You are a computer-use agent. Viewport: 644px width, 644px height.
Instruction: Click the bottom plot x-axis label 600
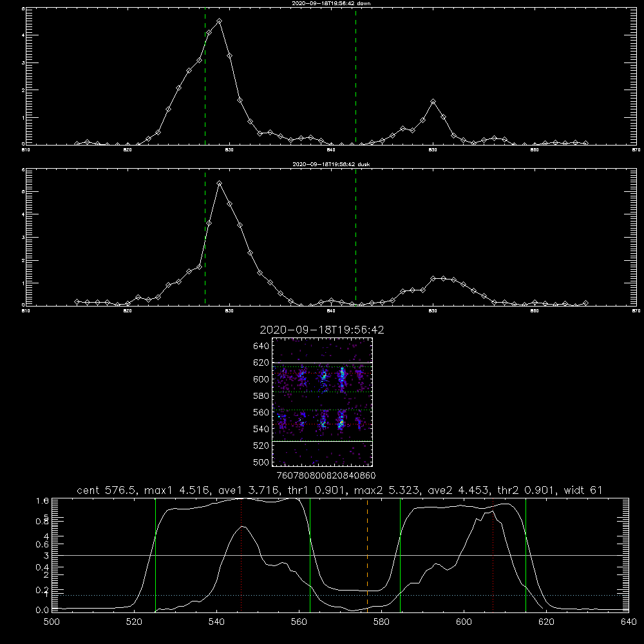click(x=464, y=622)
